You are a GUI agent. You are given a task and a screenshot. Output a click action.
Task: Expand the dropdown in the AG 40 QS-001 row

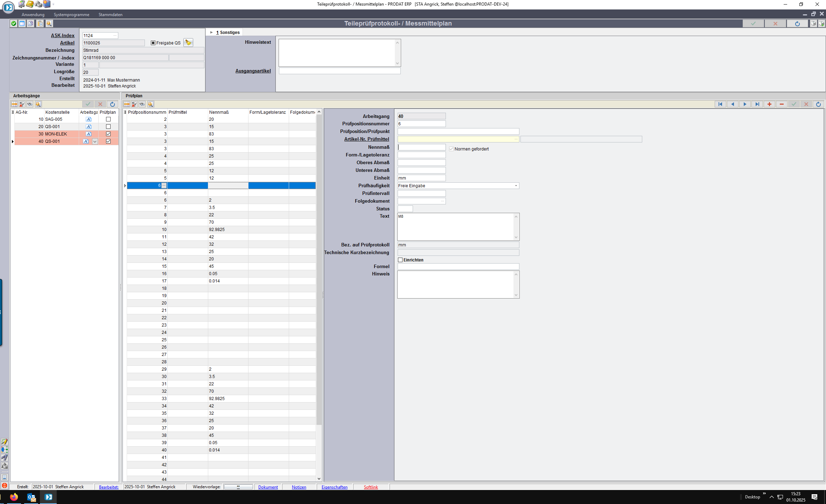[x=95, y=141]
